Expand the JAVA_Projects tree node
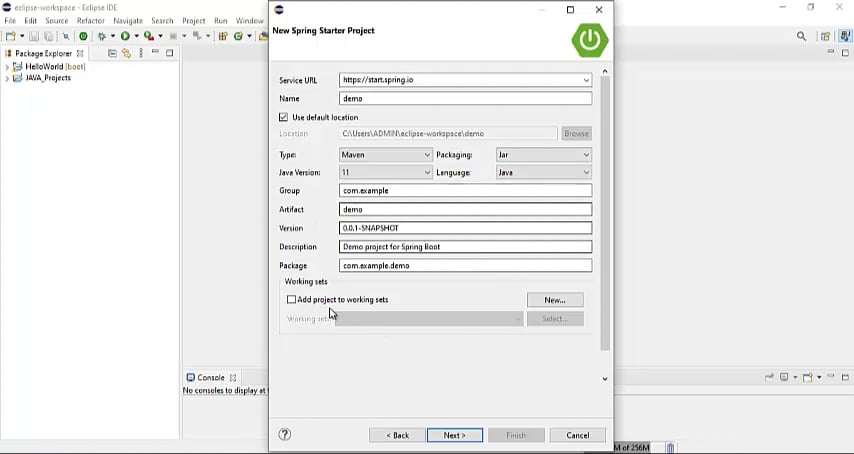Screen dimensions: 854x454 (x=7, y=78)
